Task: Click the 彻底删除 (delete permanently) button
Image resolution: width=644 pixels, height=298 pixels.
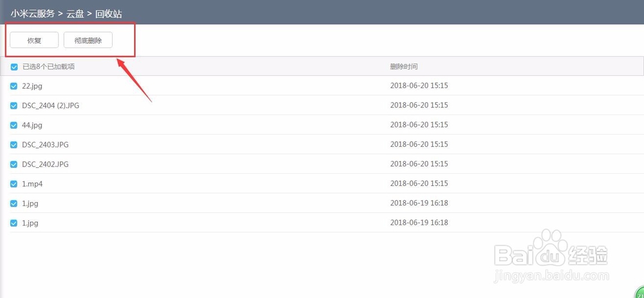Action: coord(88,40)
